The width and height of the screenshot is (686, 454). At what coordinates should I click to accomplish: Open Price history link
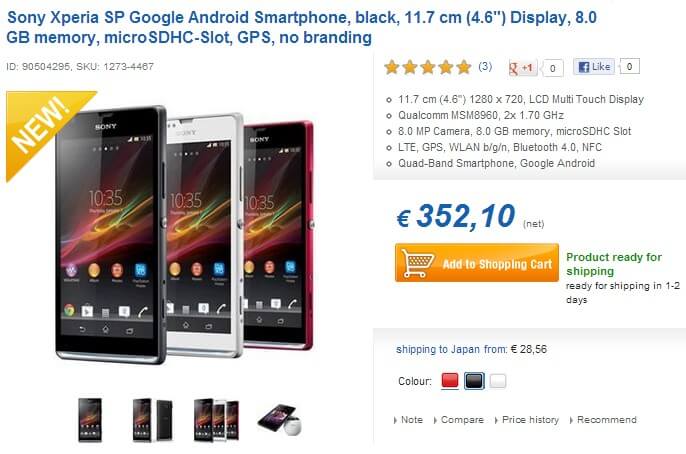[x=530, y=420]
